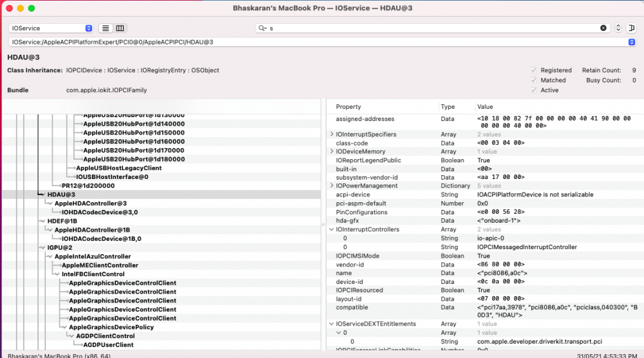
Task: Clear the search field text
Action: (603, 28)
